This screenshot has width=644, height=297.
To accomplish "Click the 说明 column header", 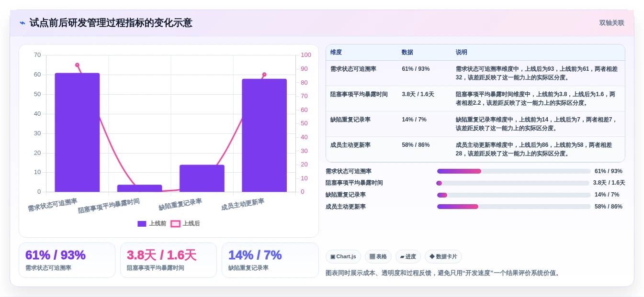I will [x=462, y=52].
